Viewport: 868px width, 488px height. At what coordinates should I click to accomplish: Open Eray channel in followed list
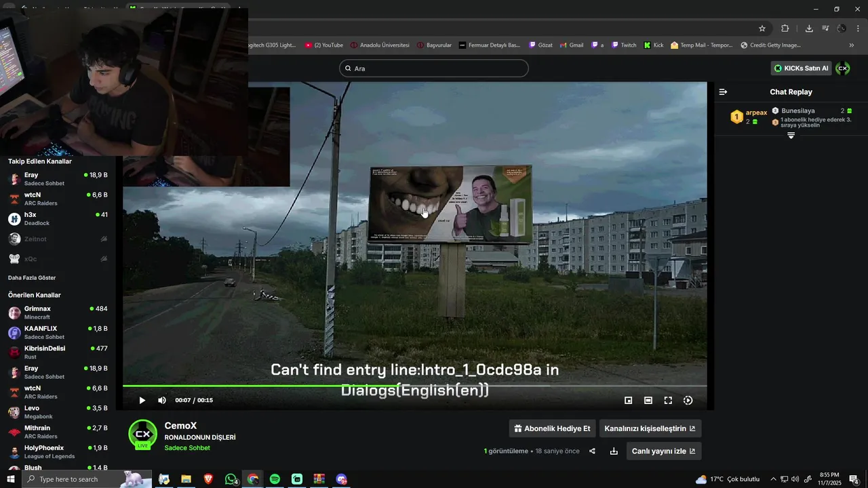(x=58, y=179)
